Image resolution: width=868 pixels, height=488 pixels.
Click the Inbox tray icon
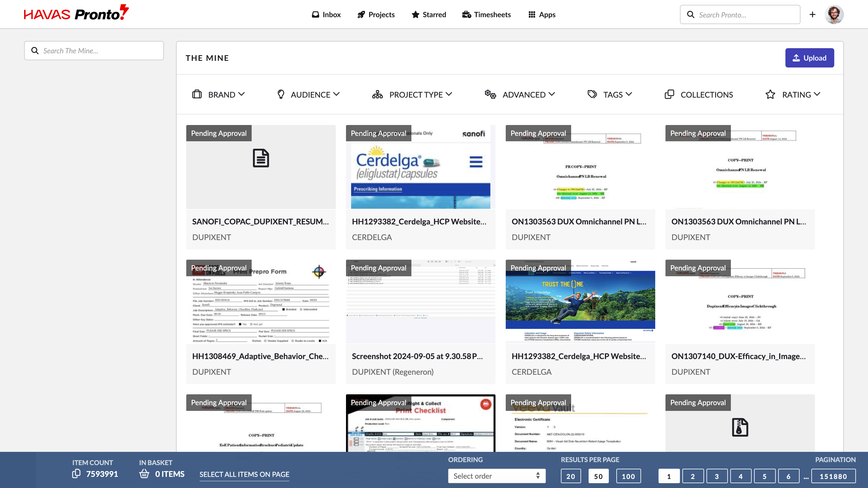[x=315, y=14]
